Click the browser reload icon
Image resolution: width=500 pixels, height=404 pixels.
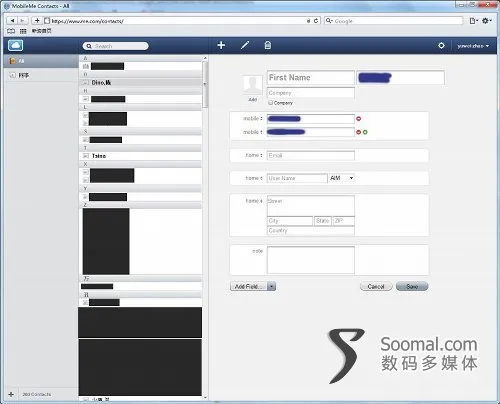[x=316, y=21]
